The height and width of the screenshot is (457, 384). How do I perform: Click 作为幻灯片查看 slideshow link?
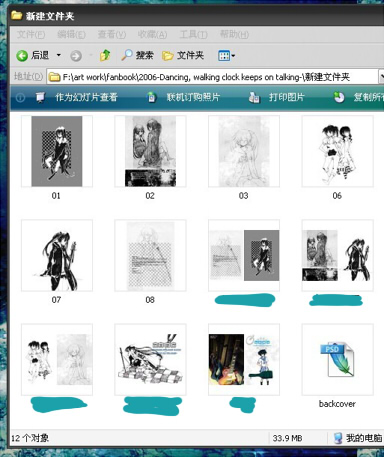(x=86, y=97)
